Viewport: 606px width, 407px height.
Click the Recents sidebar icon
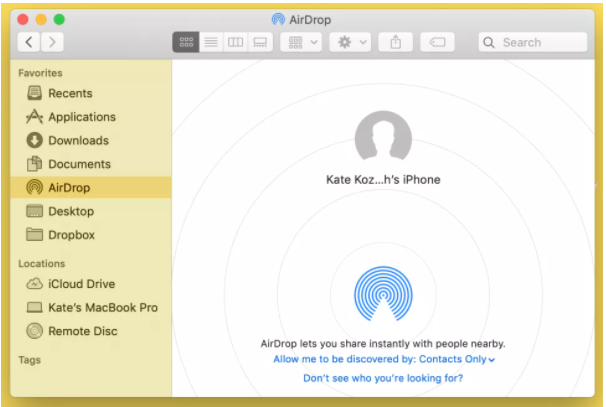click(x=34, y=93)
